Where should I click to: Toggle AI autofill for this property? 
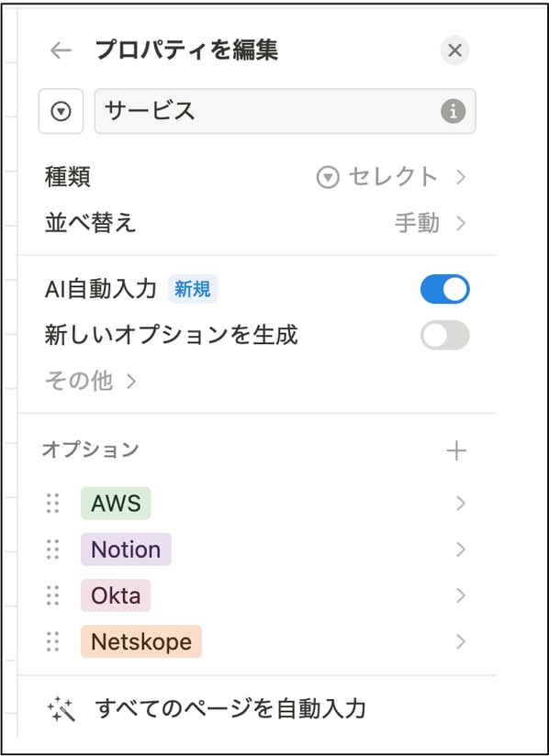pyautogui.click(x=444, y=289)
